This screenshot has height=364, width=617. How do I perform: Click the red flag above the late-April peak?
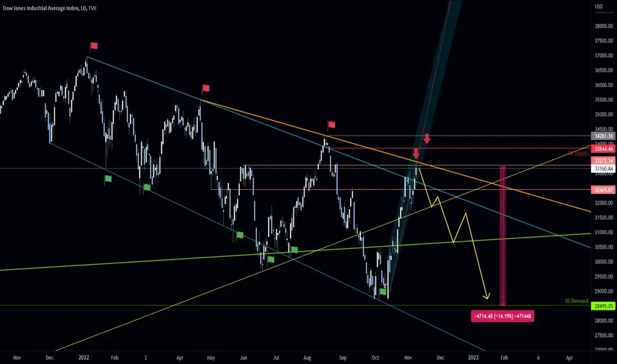(x=205, y=88)
